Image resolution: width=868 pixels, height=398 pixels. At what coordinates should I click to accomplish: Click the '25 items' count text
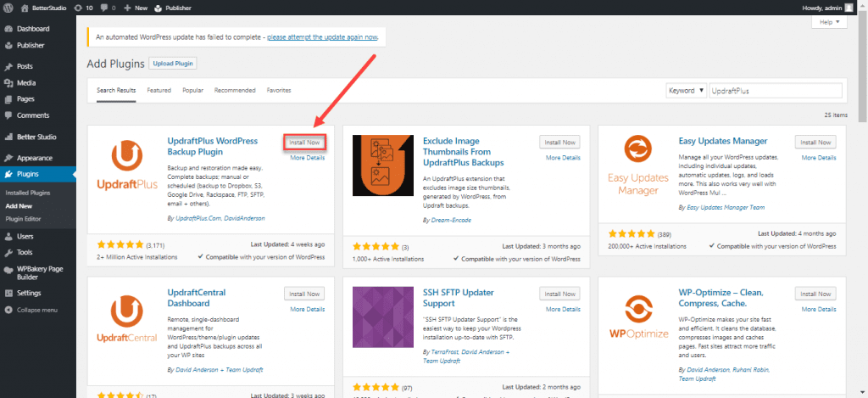836,115
